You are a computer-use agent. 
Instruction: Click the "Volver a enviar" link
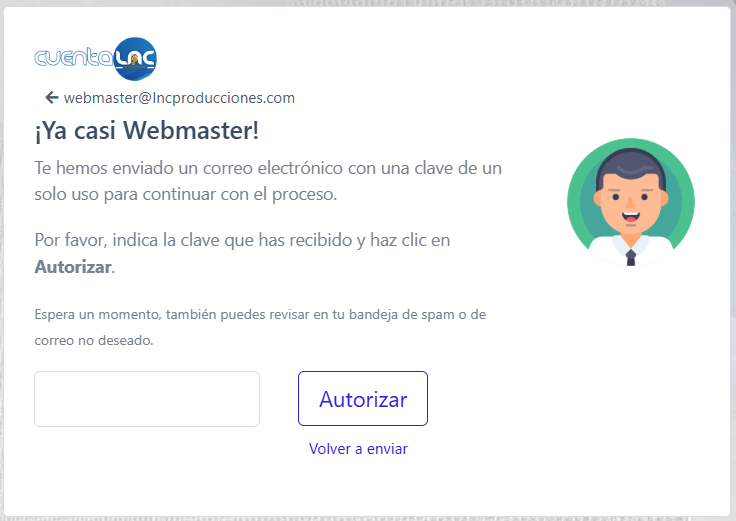(x=358, y=449)
